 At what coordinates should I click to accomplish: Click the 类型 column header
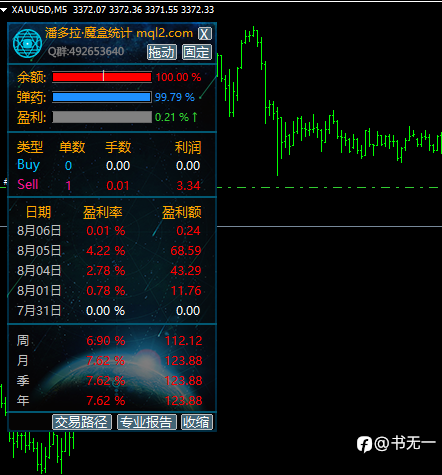[x=30, y=147]
